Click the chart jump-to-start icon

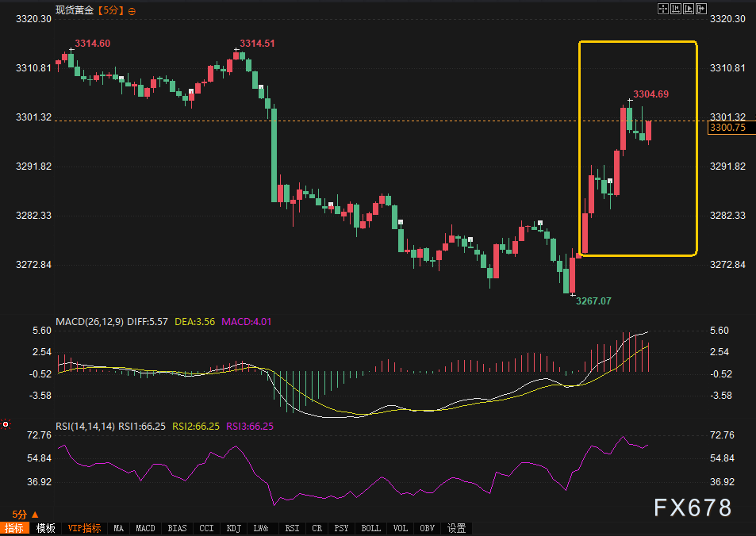coord(676,10)
